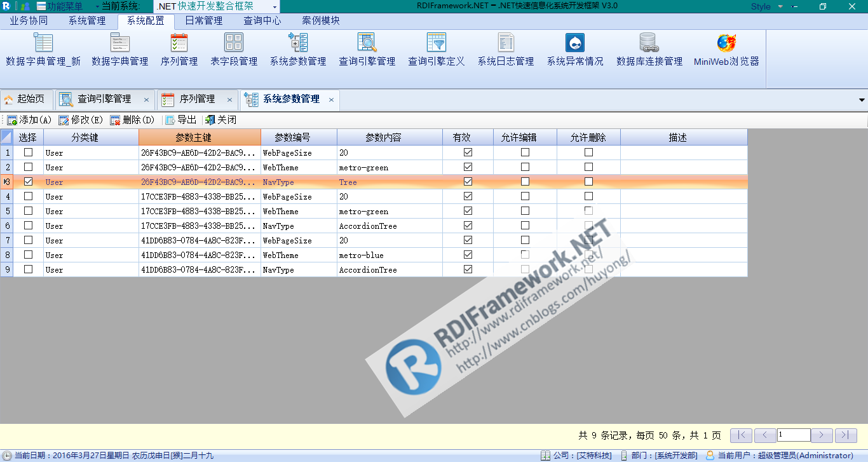Tick the 选择 checkbox in row 7
Viewport: 868px width, 462px height.
[x=28, y=240]
